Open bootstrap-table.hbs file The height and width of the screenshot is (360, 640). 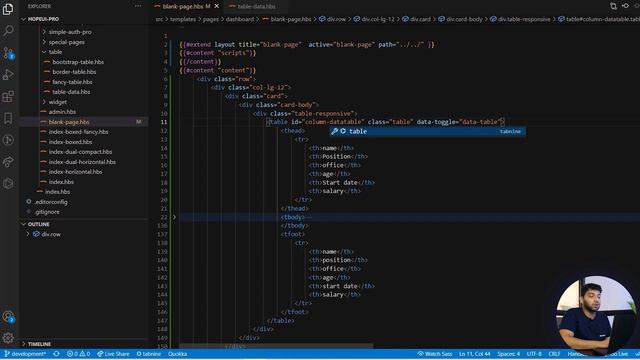[78, 62]
